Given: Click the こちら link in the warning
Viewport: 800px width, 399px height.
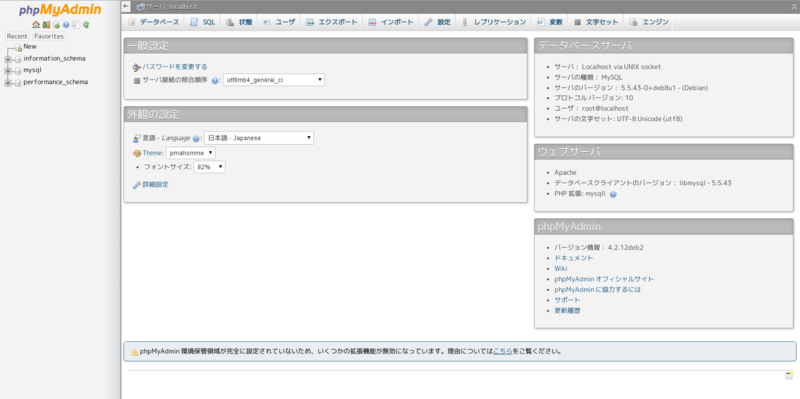Looking at the screenshot, I should coord(503,351).
